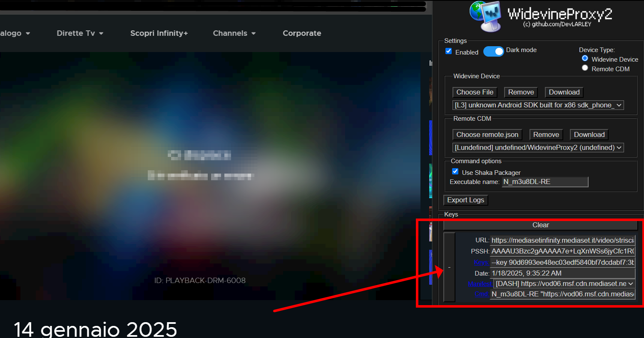This screenshot has height=338, width=644.
Task: Clear all captured keys
Action: coord(540,225)
